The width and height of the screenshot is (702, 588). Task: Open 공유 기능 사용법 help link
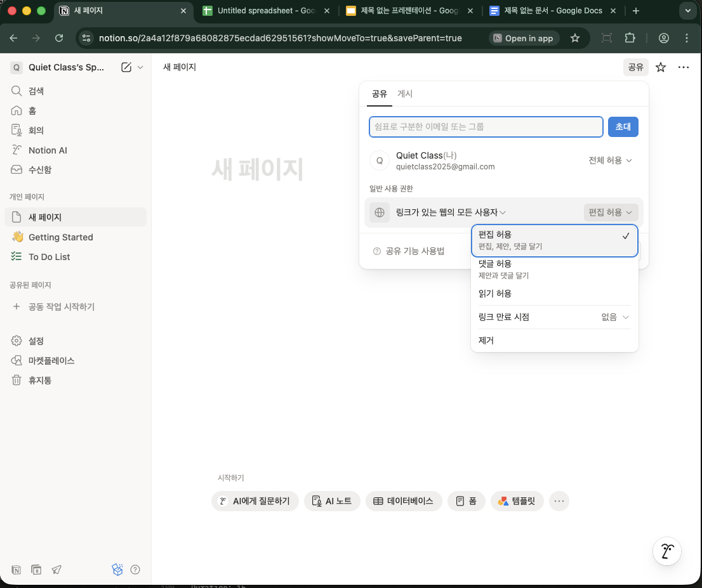(x=414, y=251)
